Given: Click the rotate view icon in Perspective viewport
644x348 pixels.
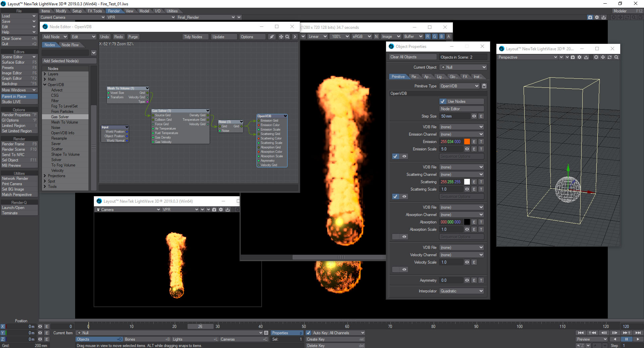Looking at the screenshot, I should coord(609,57).
